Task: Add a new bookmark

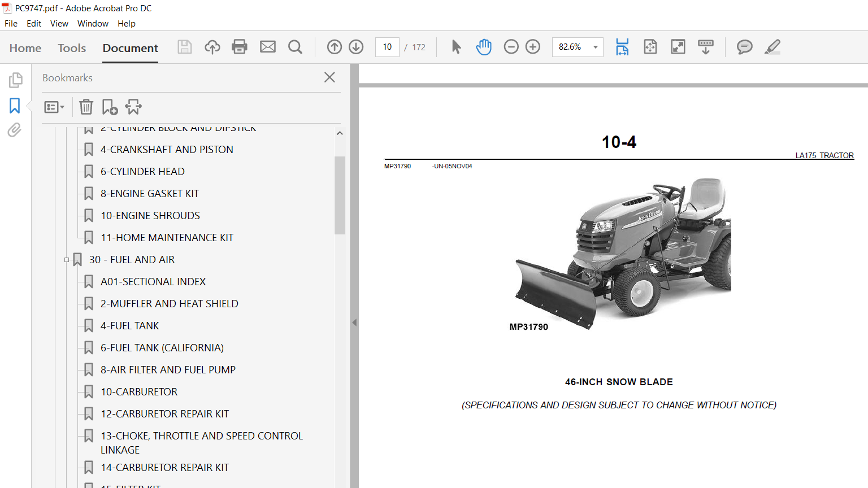Action: click(x=110, y=107)
